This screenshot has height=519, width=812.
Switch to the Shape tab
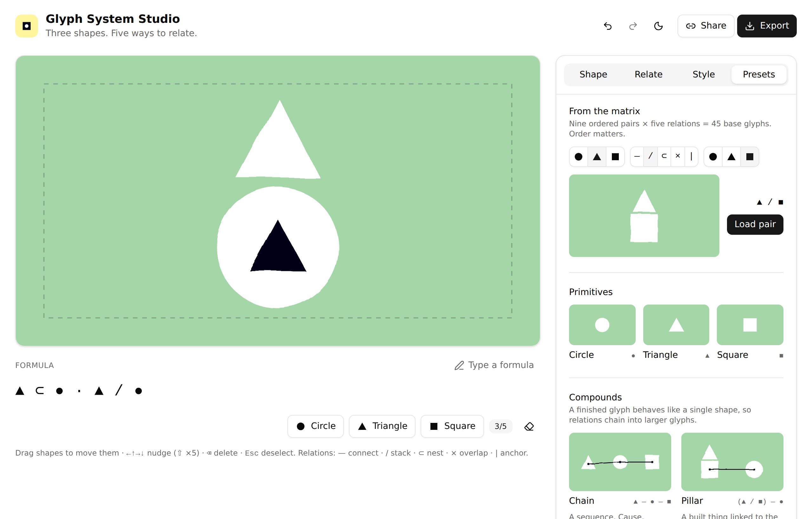click(593, 75)
